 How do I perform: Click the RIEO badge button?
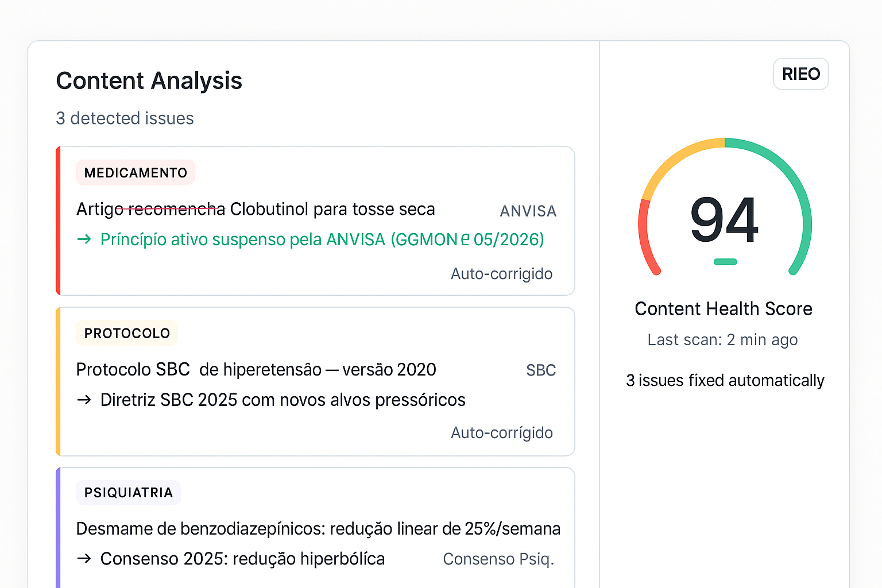coord(800,74)
